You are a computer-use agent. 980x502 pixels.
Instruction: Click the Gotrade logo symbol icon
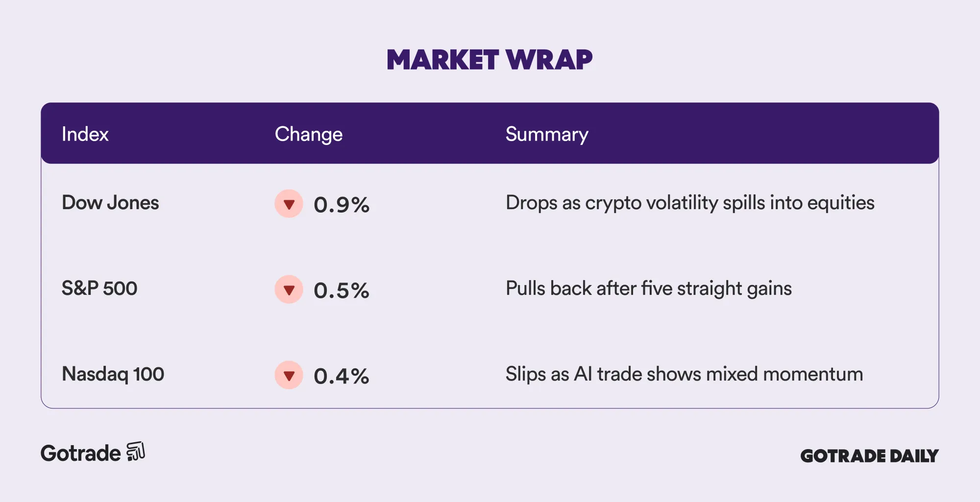pyautogui.click(x=136, y=452)
